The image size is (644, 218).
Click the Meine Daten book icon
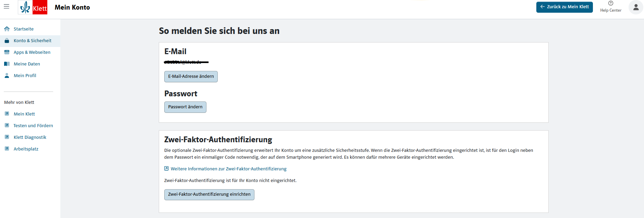[7, 64]
